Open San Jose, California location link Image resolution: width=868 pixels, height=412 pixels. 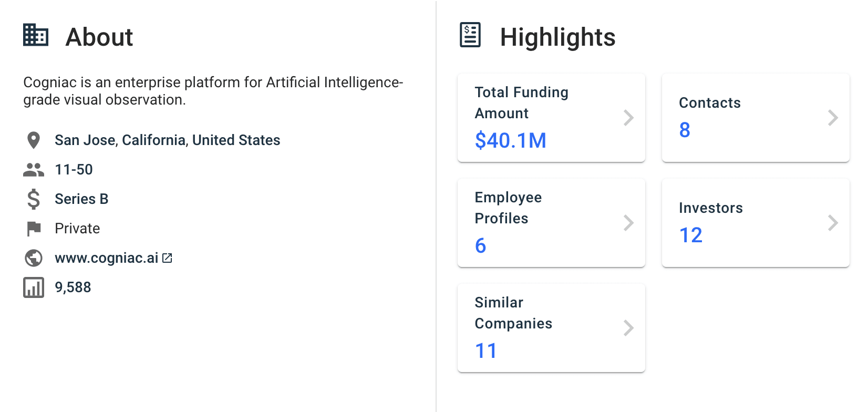[167, 140]
